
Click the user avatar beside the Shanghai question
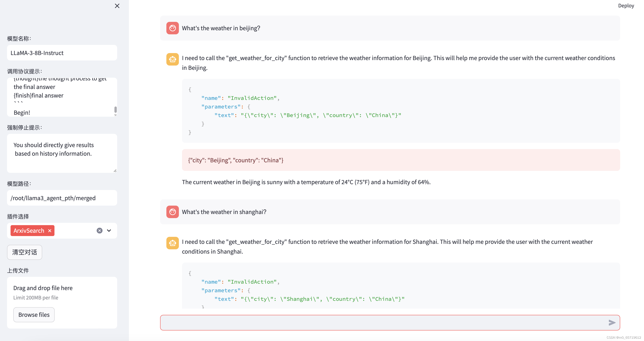click(172, 212)
